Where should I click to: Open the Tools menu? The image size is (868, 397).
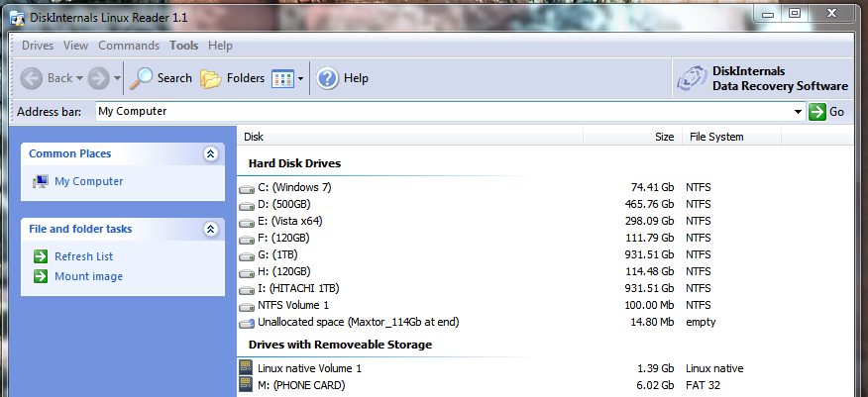(183, 46)
